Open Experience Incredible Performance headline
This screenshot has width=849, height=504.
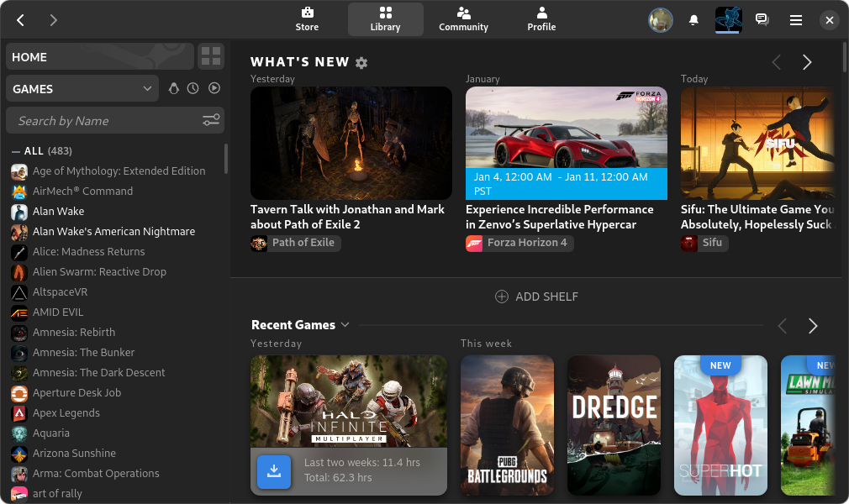(x=559, y=217)
